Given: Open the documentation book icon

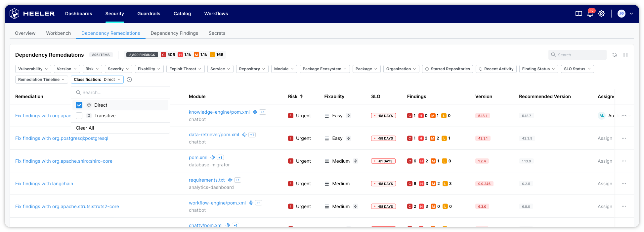Looking at the screenshot, I should click(579, 14).
